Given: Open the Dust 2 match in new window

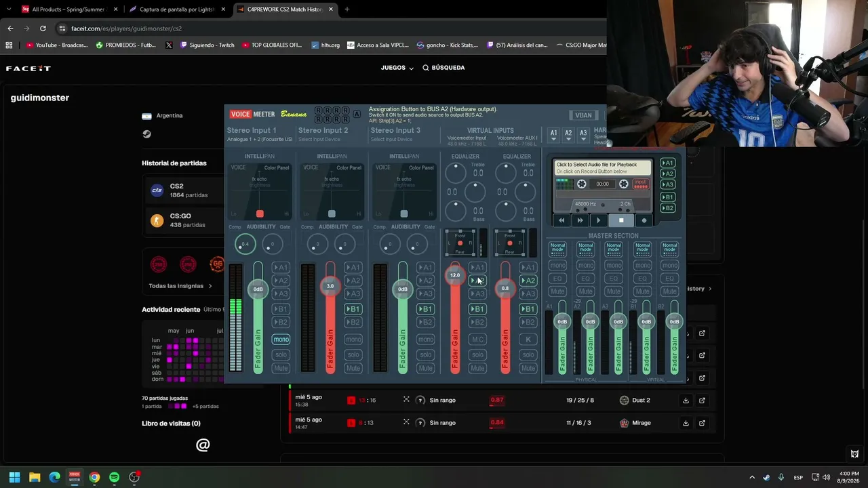Looking at the screenshot, I should 702,401.
